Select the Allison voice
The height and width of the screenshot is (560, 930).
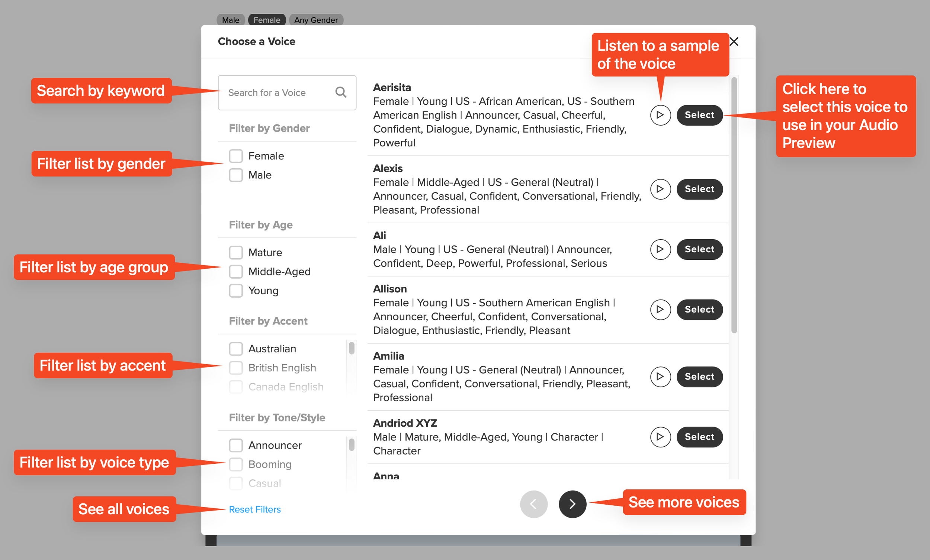(699, 310)
